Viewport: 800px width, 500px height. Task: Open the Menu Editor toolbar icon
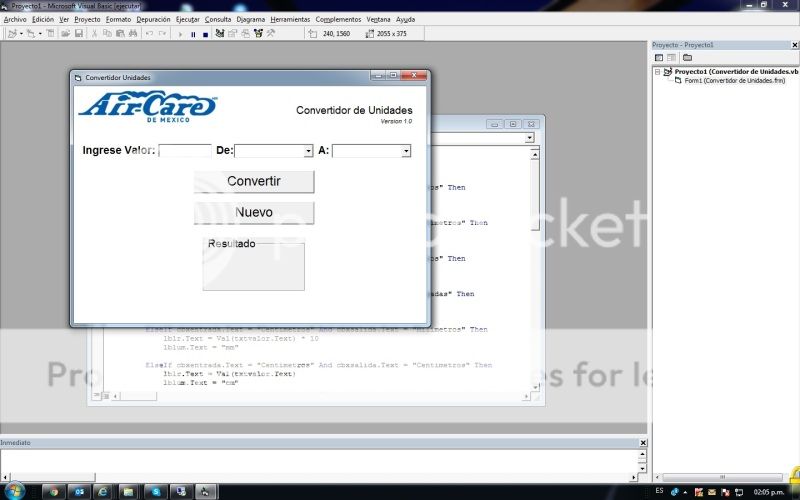point(51,34)
